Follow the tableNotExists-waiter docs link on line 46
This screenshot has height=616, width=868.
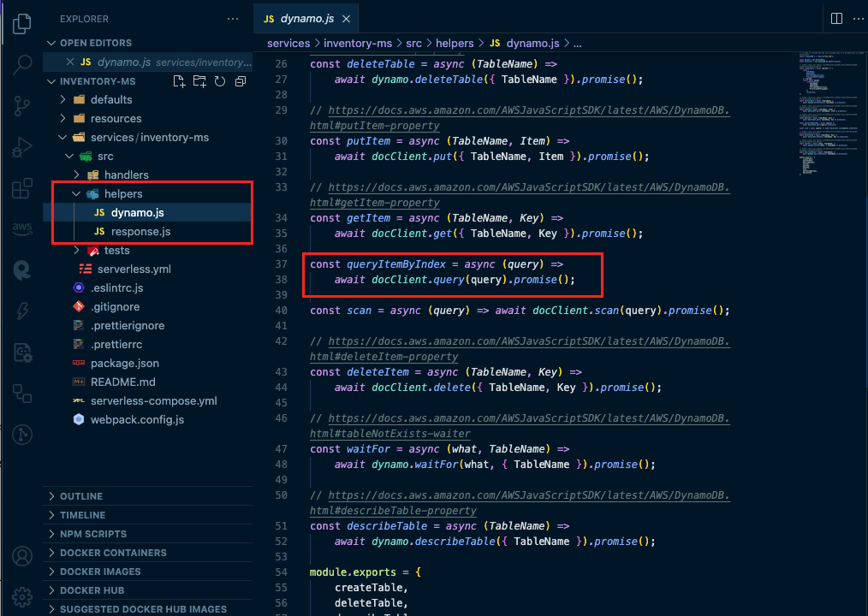[529, 418]
